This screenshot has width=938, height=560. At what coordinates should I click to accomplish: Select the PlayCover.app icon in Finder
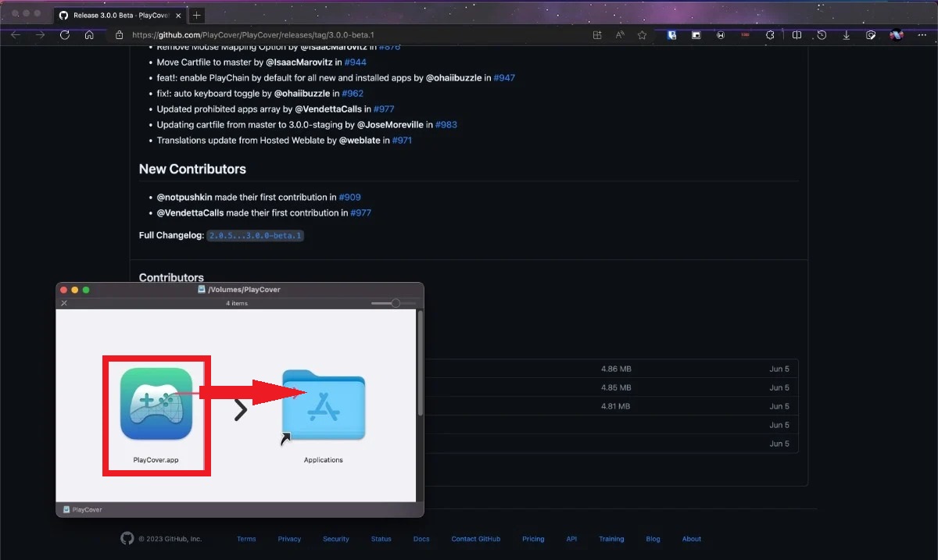[156, 402]
